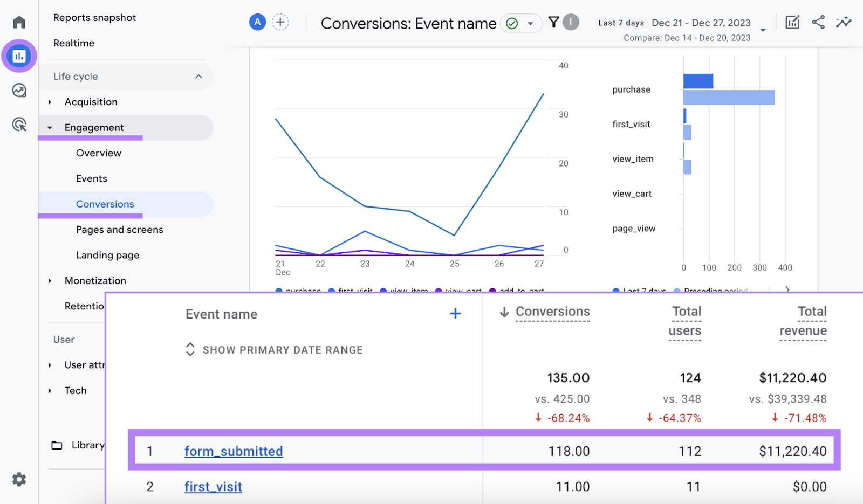Open the date range picker dropdown
The image size is (863, 504).
point(763,31)
